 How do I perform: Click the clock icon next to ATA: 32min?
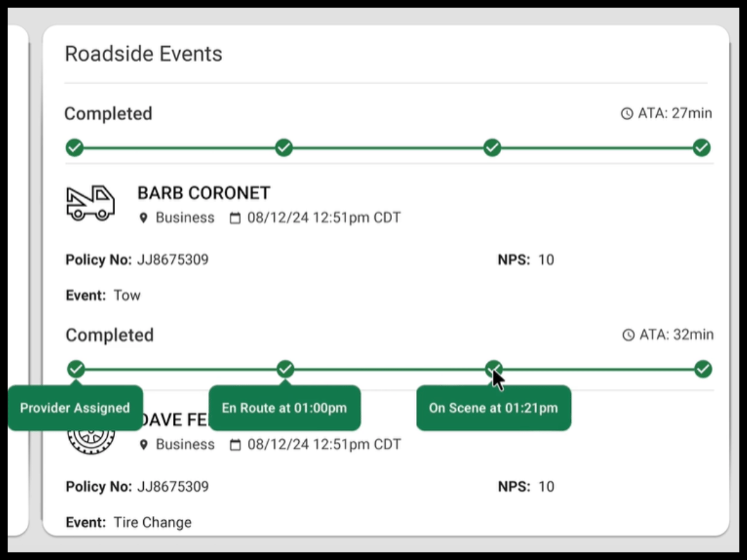[629, 335]
